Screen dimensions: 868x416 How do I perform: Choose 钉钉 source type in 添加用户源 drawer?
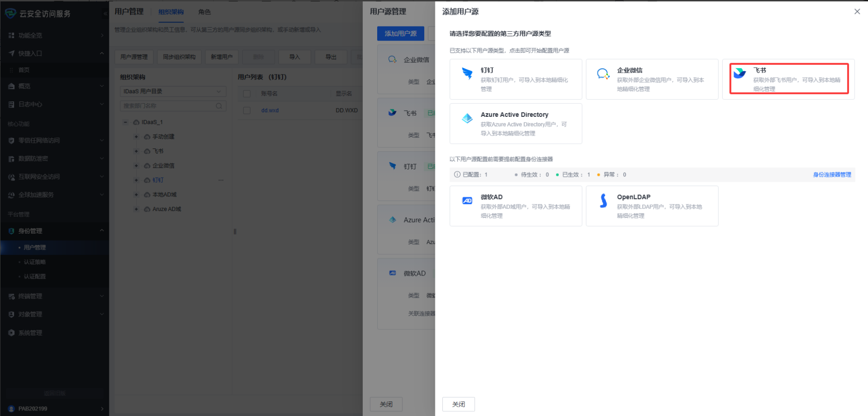(515, 79)
